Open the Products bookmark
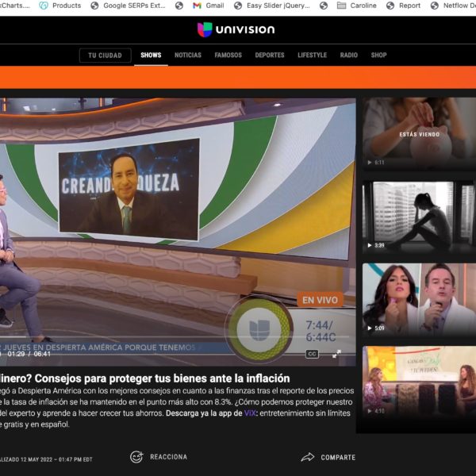 (x=60, y=6)
